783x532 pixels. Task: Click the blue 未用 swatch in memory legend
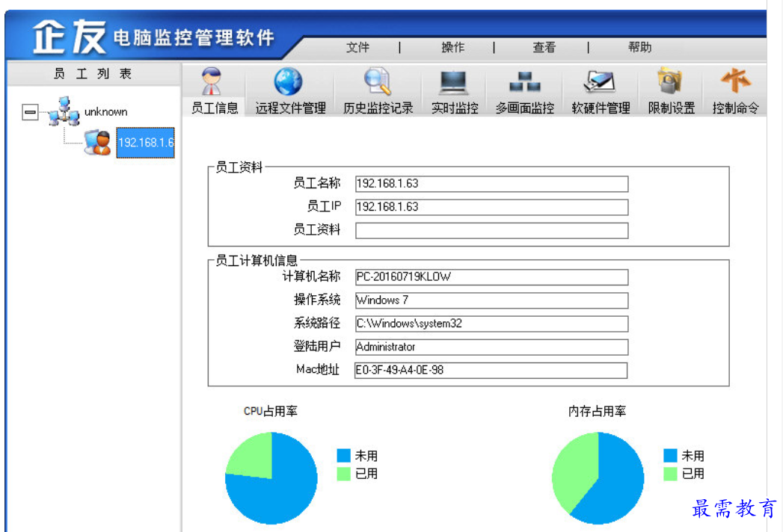[670, 456]
